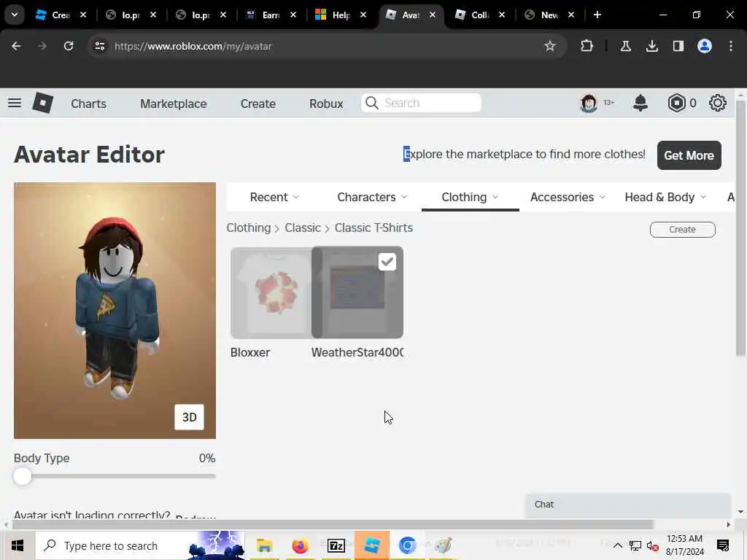Expand the Clothing dropdown

click(470, 197)
